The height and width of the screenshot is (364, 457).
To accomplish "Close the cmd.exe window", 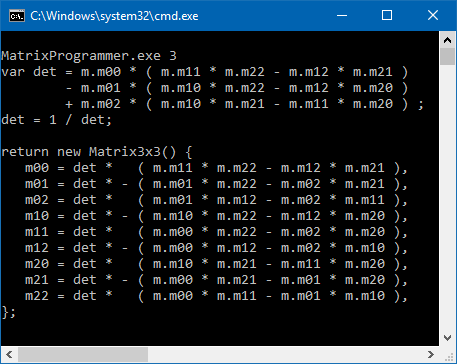I will pos(433,15).
